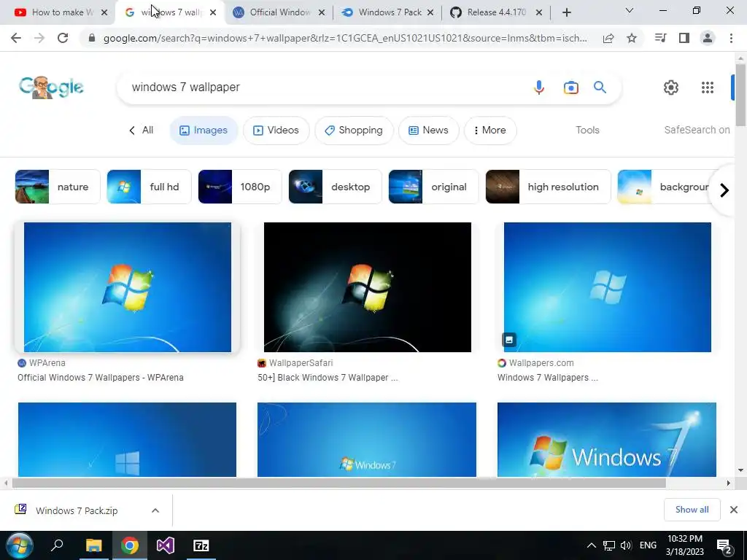This screenshot has width=747, height=560.
Task: Reload the page with refresh icon
Action: [x=63, y=38]
